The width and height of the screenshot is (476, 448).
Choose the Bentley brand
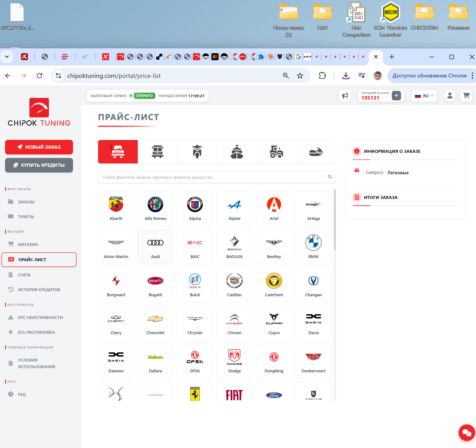(x=274, y=247)
